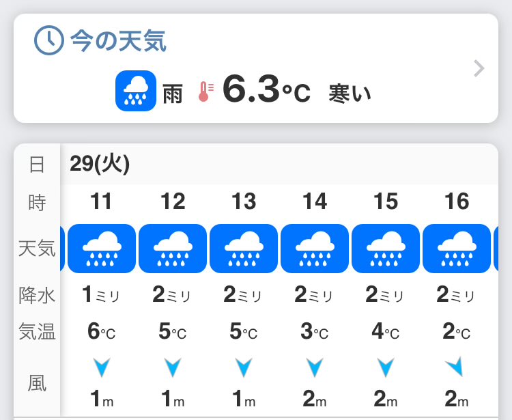Image resolution: width=512 pixels, height=420 pixels.
Task: Click the 29(火) date header
Action: click(x=100, y=164)
